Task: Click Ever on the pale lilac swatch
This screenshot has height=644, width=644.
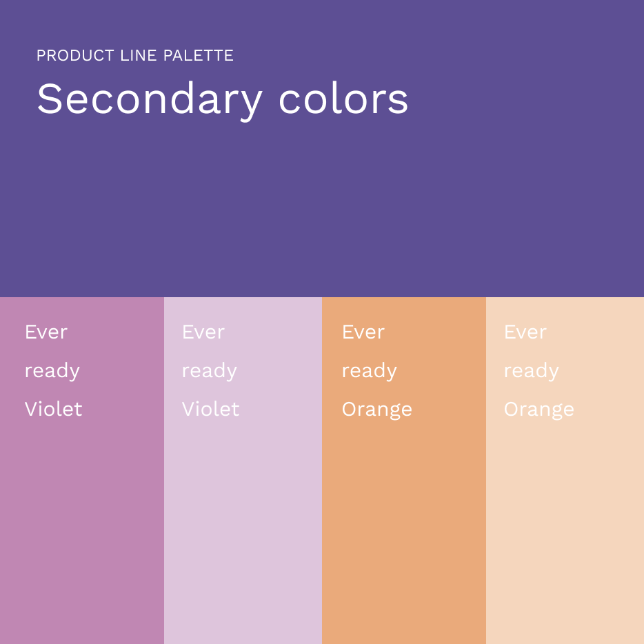Action: pyautogui.click(x=203, y=332)
